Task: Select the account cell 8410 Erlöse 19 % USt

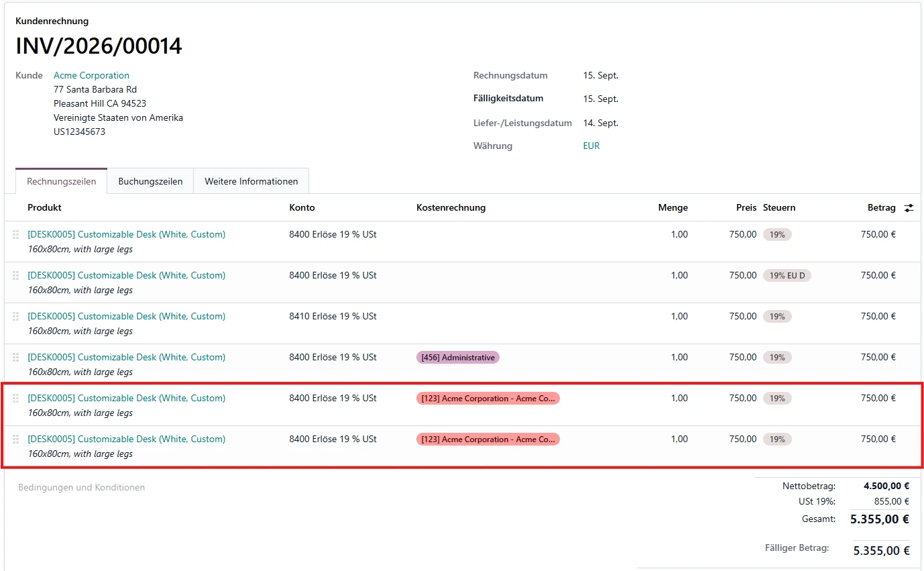Action: 333,316
